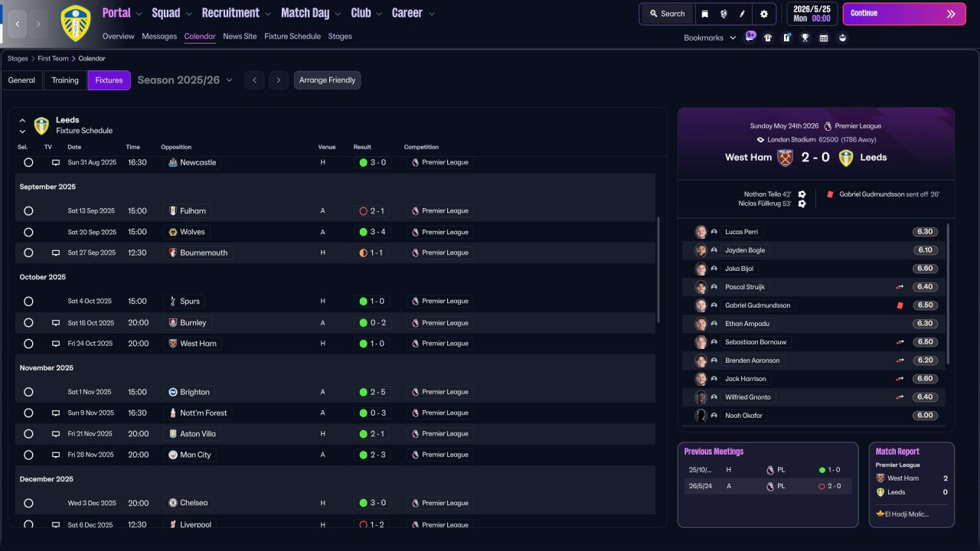
Task: Select the Newcastle fixture radio button
Action: 28,163
